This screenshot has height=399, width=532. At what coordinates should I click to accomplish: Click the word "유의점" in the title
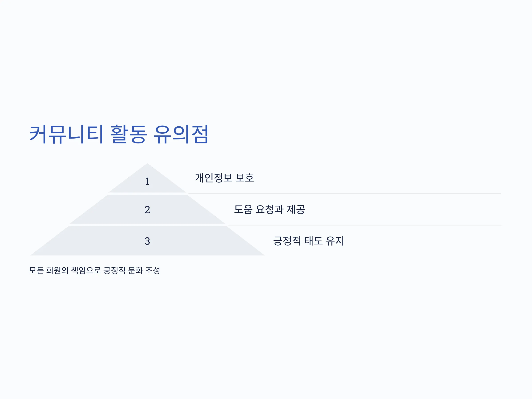(x=181, y=134)
